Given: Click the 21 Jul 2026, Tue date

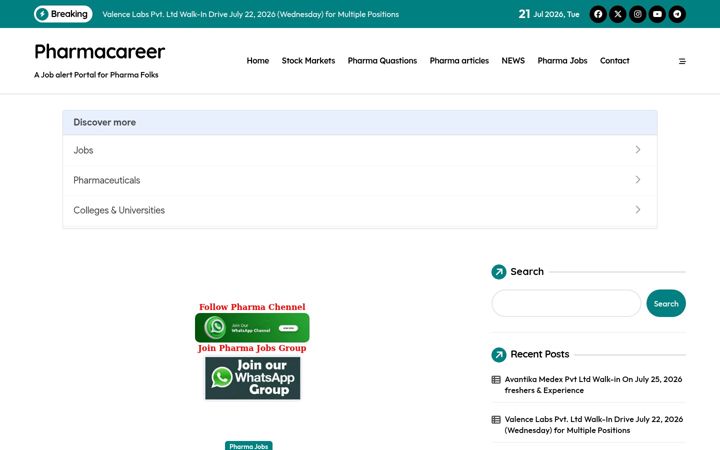Looking at the screenshot, I should [x=549, y=14].
